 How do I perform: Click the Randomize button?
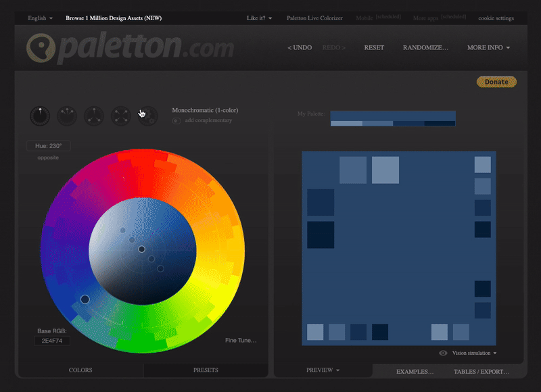(x=425, y=47)
